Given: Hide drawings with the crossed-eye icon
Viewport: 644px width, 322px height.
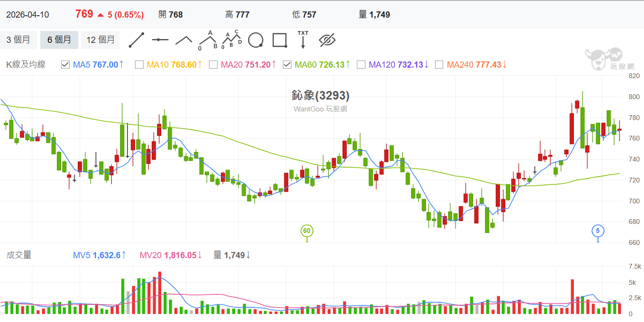Looking at the screenshot, I should click(x=327, y=40).
